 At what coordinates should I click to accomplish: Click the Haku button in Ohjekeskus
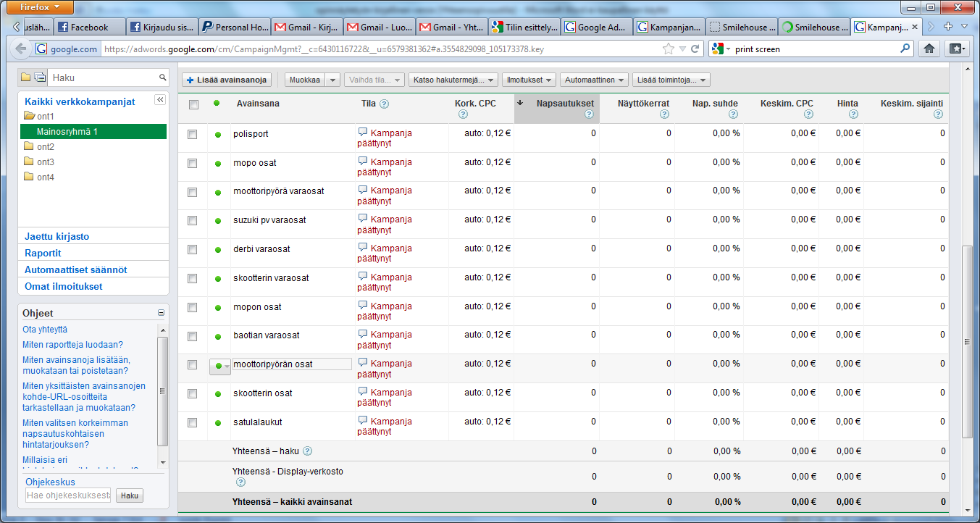(x=129, y=496)
